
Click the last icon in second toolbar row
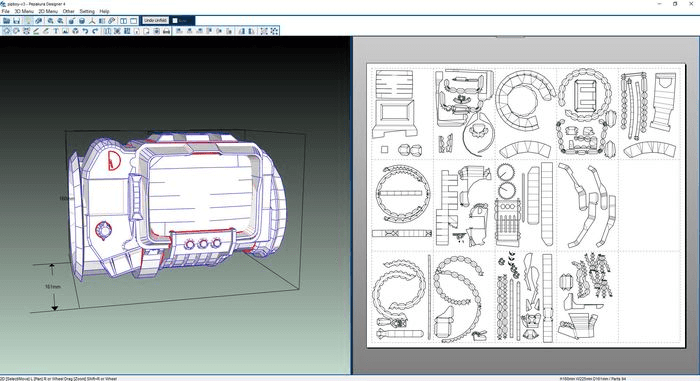click(x=274, y=31)
